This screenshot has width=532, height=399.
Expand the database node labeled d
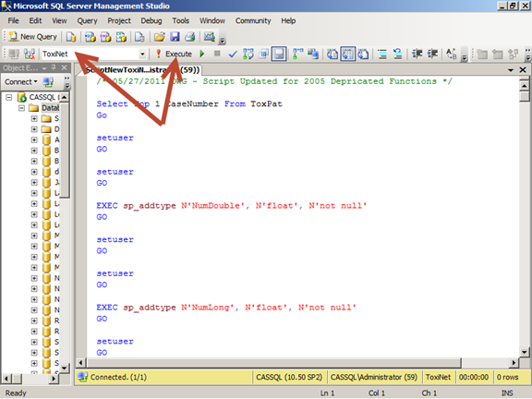pos(34,172)
